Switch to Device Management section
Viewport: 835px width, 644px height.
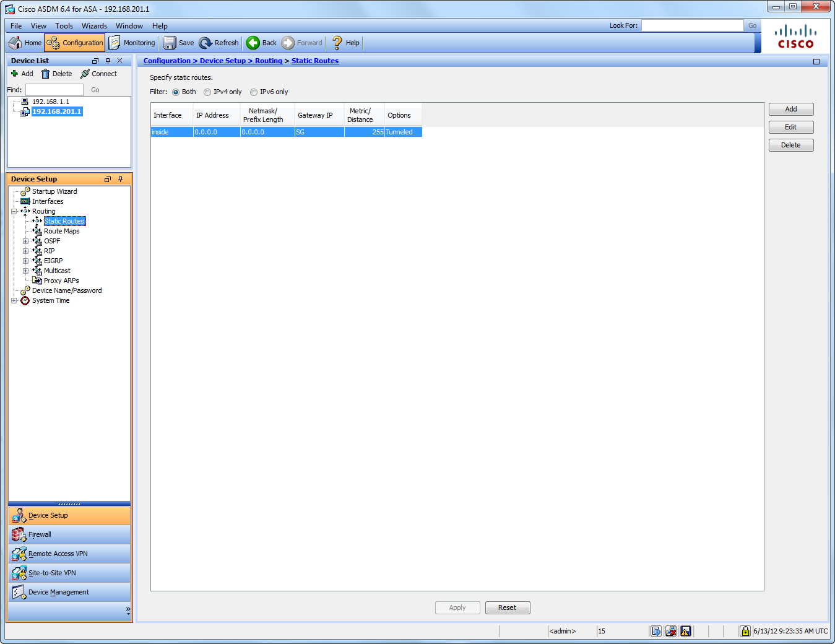(69, 592)
